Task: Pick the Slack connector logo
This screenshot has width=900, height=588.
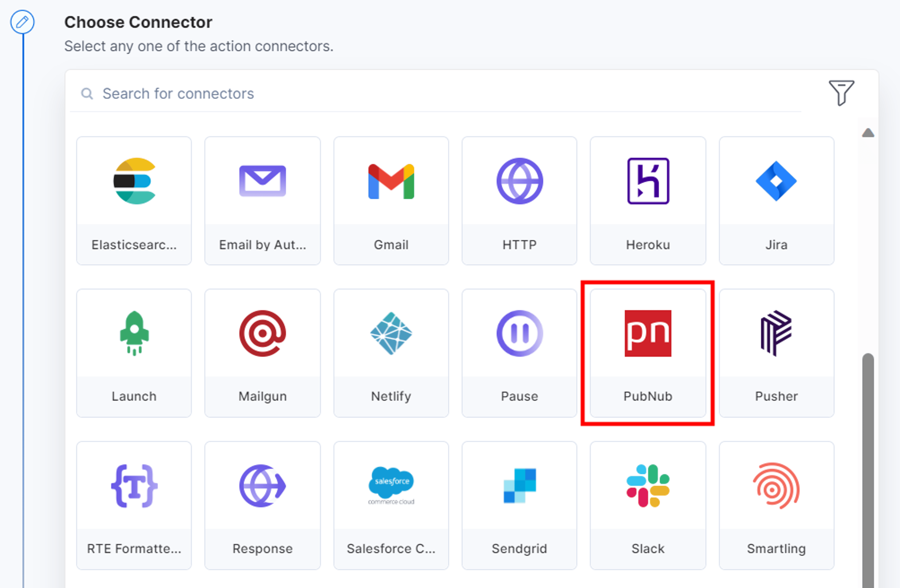Action: tap(648, 486)
